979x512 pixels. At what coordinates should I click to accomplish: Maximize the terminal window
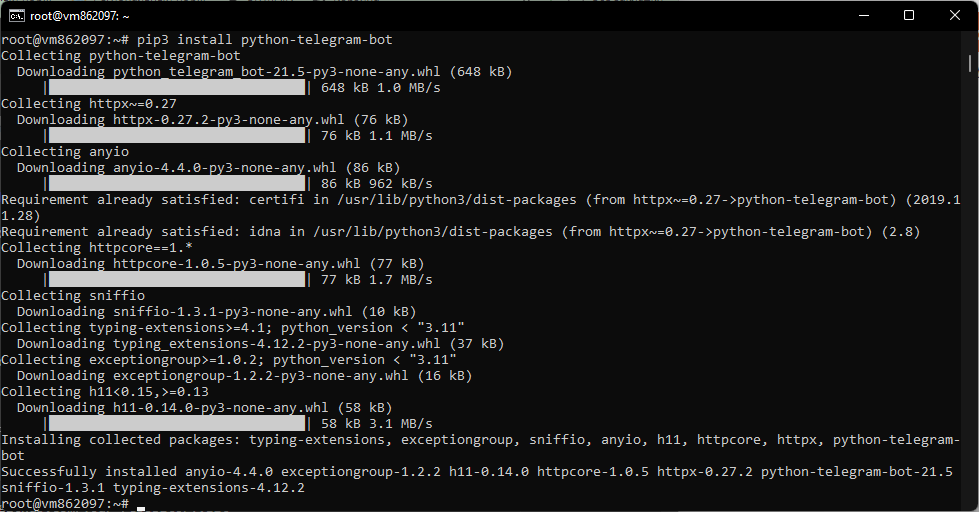coord(909,15)
